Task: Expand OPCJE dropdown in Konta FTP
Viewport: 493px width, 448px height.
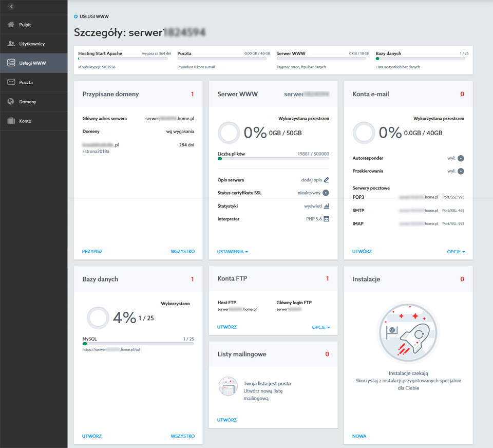Action: [x=321, y=327]
